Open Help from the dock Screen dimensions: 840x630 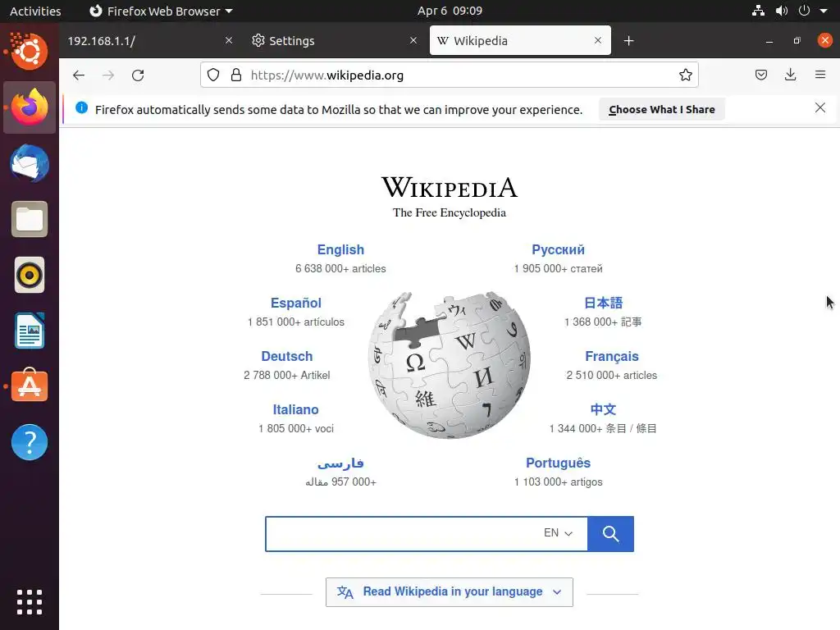30,442
